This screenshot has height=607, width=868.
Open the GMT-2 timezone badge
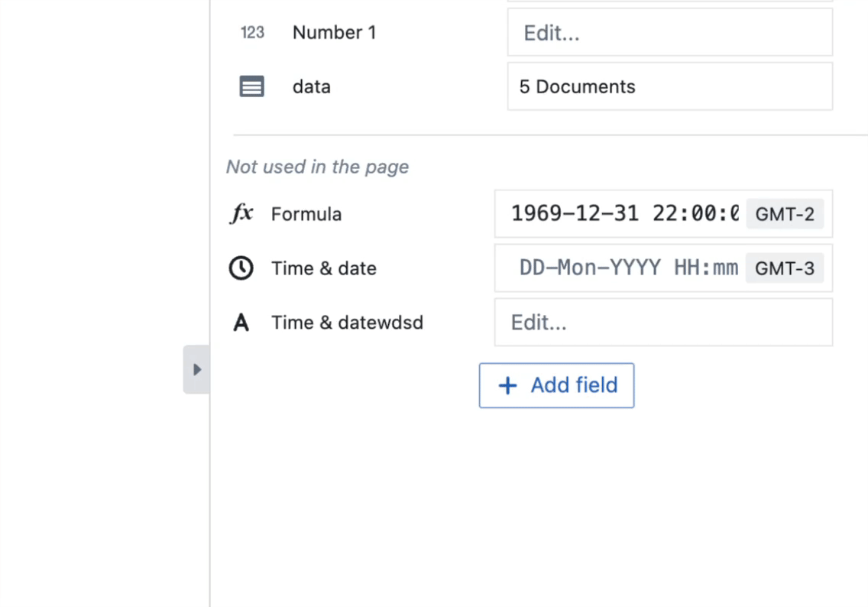click(x=785, y=214)
